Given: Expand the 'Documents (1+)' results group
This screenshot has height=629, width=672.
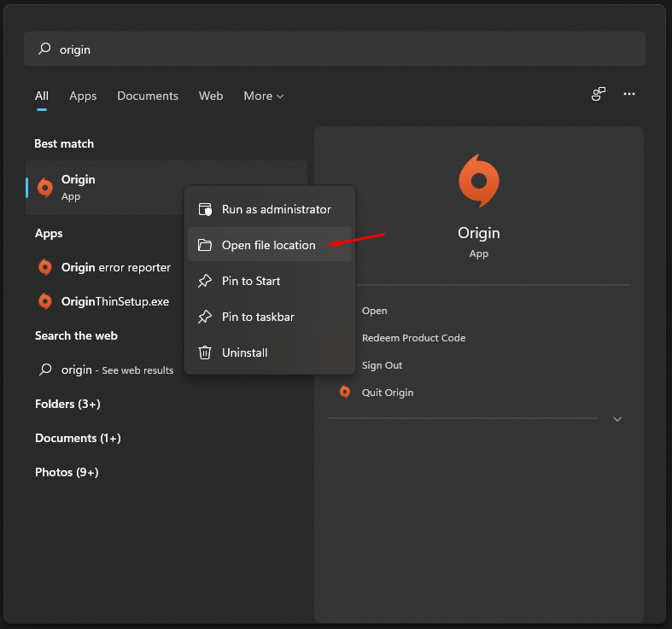Looking at the screenshot, I should pos(78,439).
